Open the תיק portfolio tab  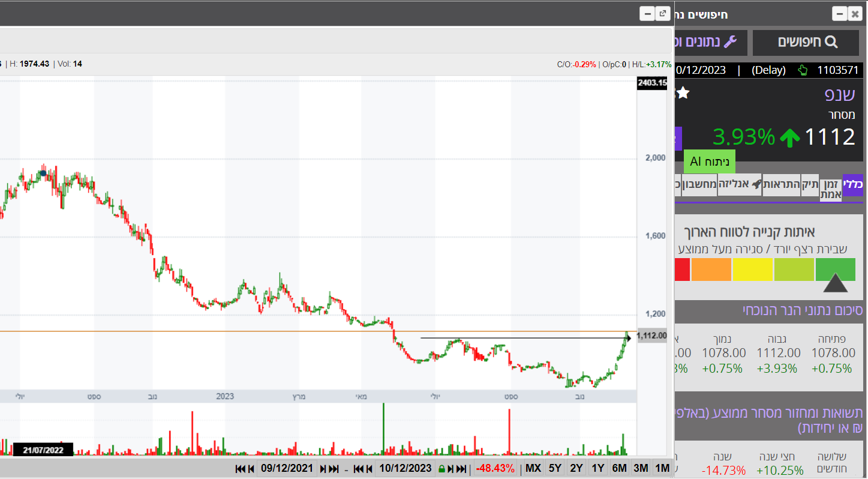coord(809,184)
